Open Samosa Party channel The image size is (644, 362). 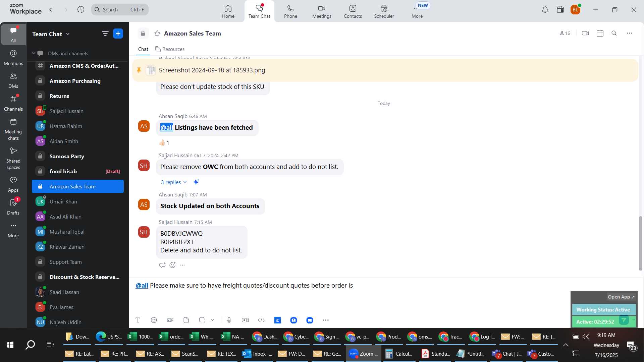(x=78, y=156)
